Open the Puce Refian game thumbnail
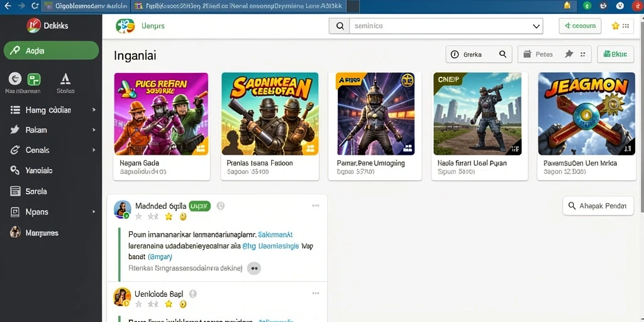Screen dimensions: 644x322 (161, 114)
